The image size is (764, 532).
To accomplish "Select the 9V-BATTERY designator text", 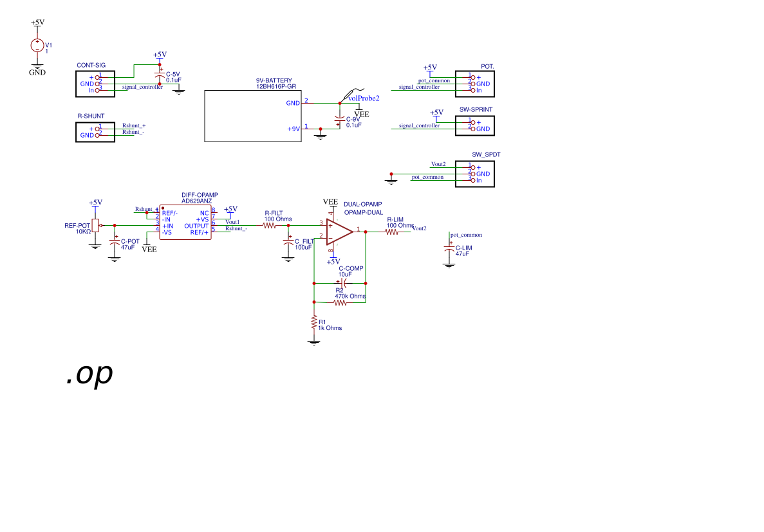I will (274, 81).
